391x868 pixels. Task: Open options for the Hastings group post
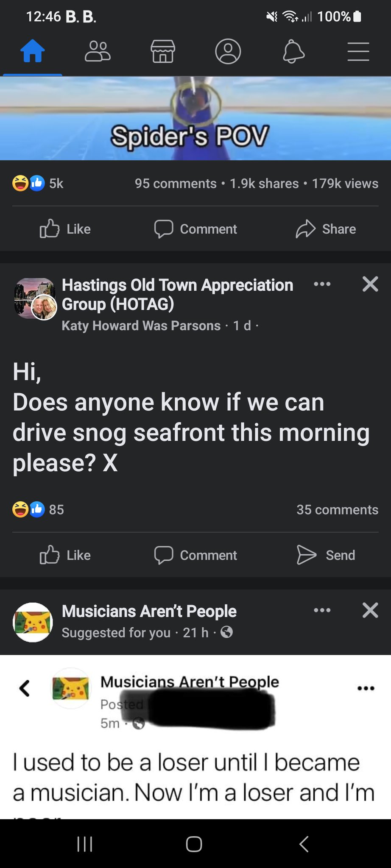(322, 284)
